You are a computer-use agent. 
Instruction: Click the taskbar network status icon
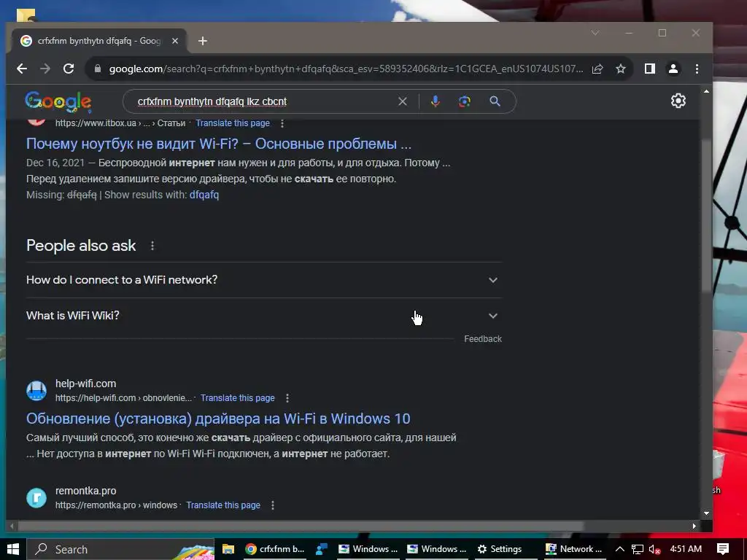tap(638, 549)
